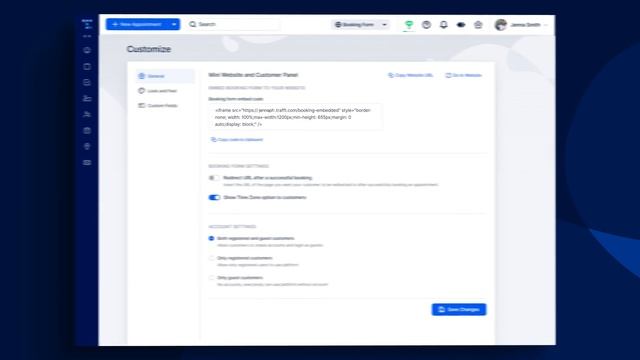Click the booking form embed code box

(x=296, y=117)
